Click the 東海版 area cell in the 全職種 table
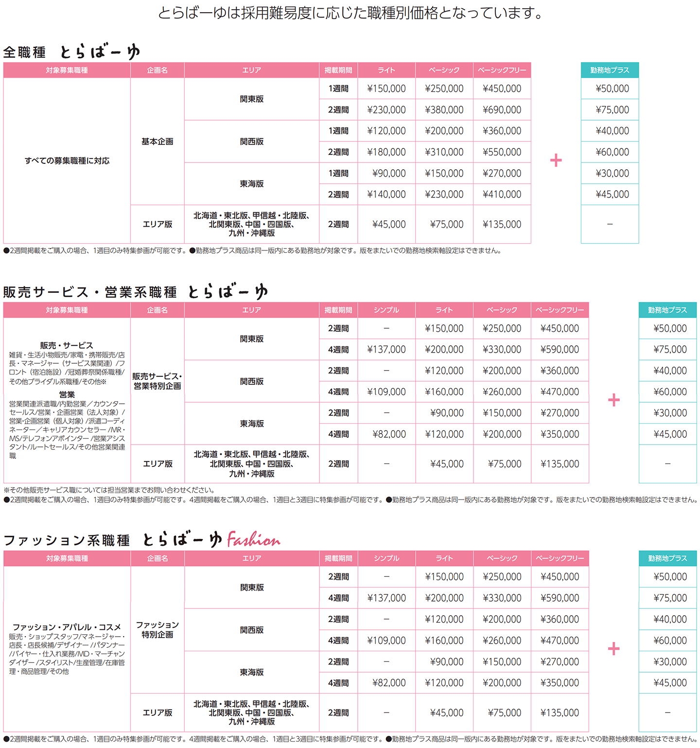 (252, 184)
